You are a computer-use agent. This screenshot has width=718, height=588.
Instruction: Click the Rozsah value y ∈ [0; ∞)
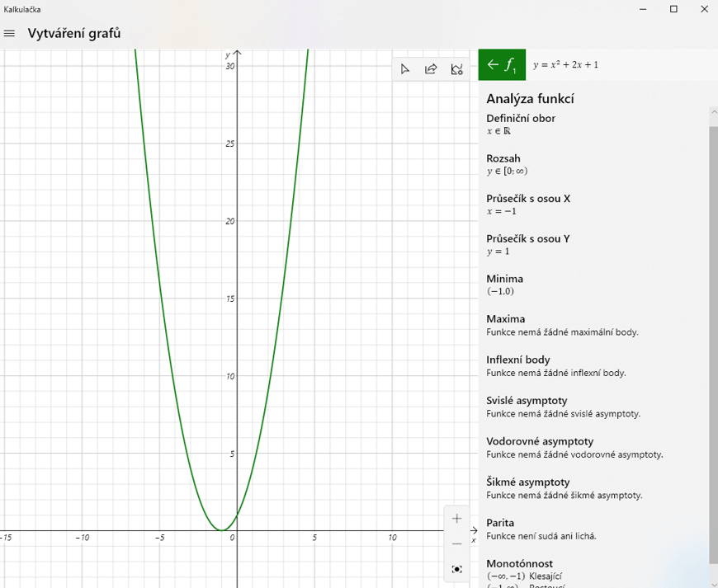507,172
